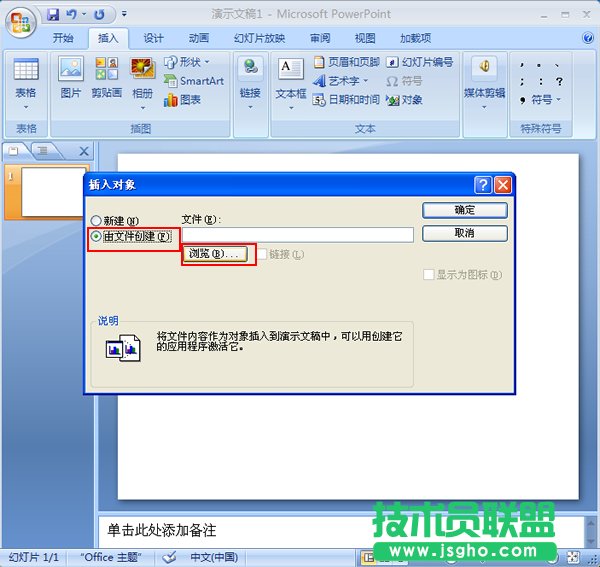Click the Ω 符号 symbol button
Screen dimensions: 600x567
coord(404,81)
